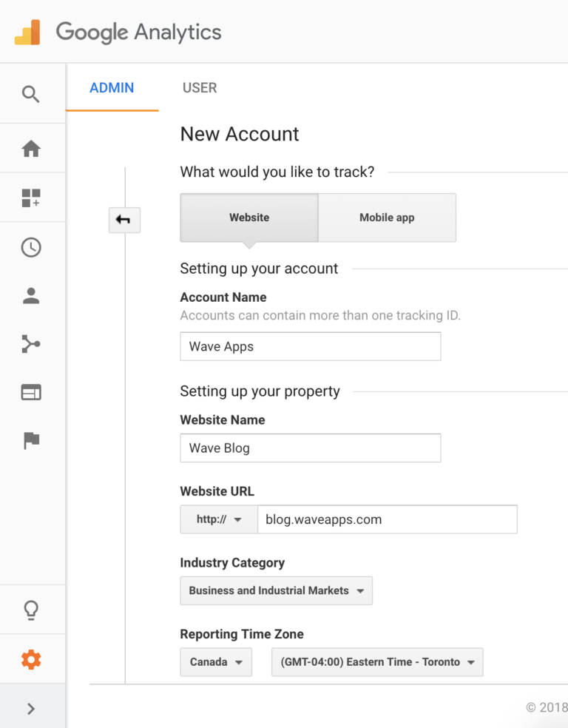The height and width of the screenshot is (728, 568).
Task: Switch to the ADMIN tab
Action: [112, 88]
